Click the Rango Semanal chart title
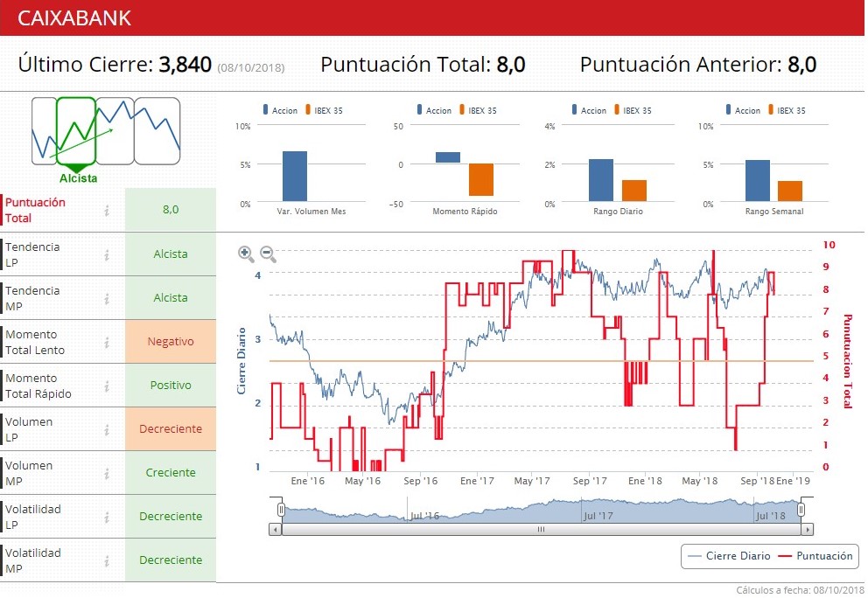Viewport: 868px width, 598px height. tap(773, 212)
